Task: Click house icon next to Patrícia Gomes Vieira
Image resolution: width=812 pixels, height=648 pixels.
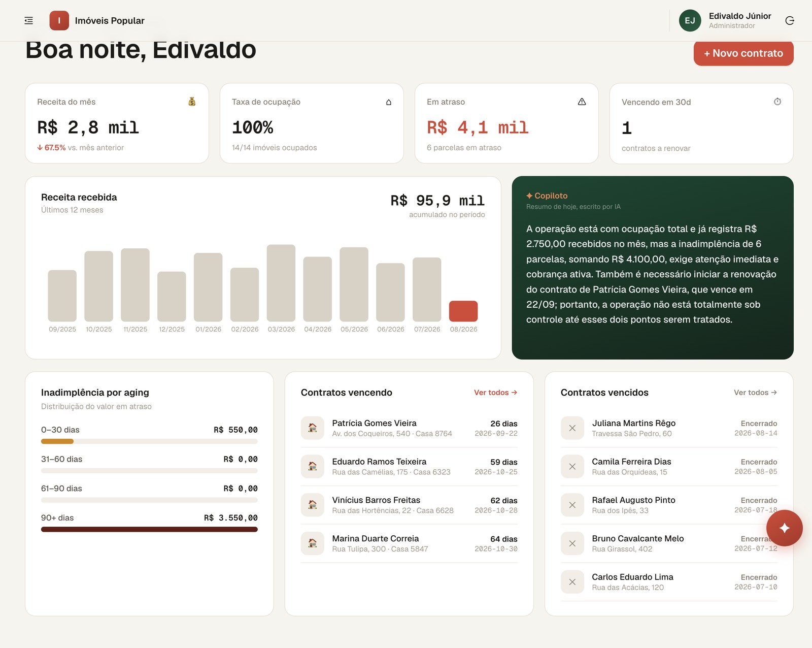Action: 313,428
